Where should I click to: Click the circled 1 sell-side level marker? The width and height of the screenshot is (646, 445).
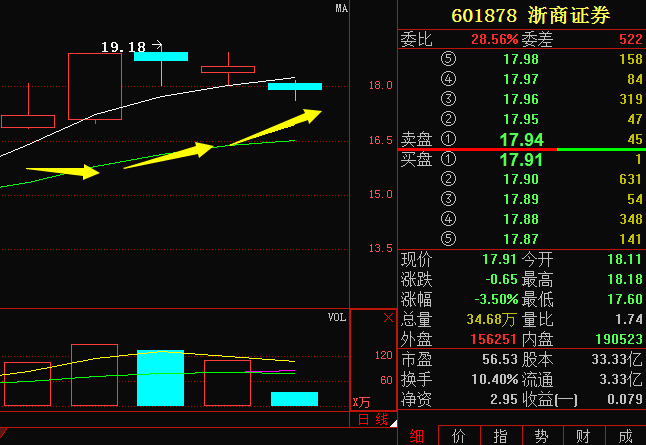pos(447,139)
